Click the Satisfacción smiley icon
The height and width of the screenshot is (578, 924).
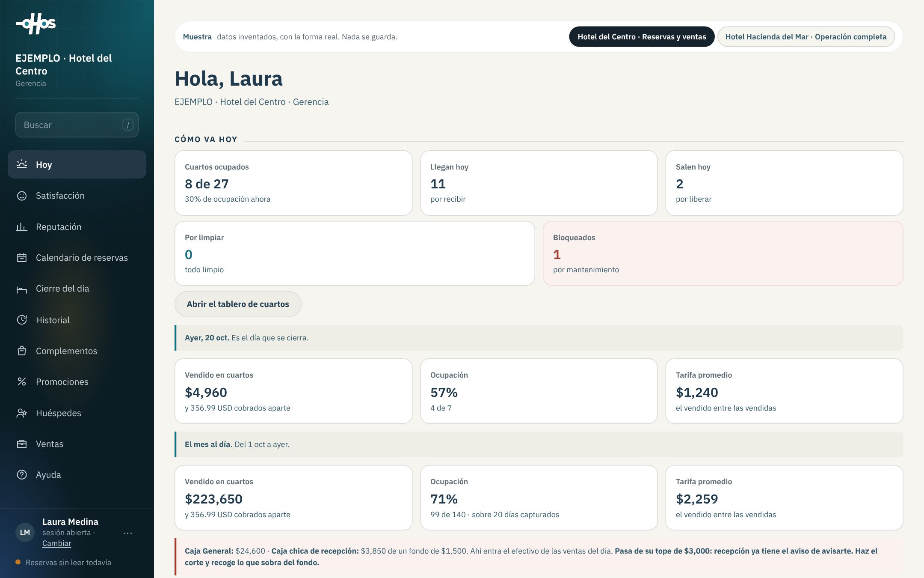(x=22, y=196)
